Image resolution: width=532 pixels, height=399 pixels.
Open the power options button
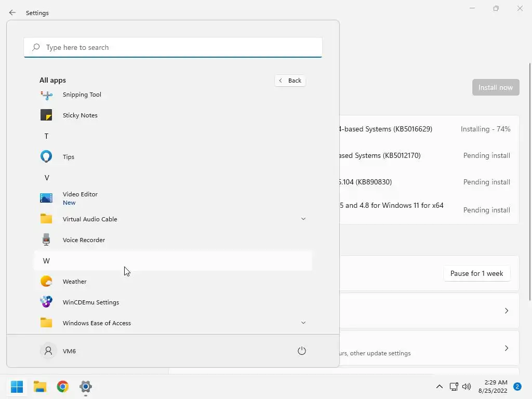[x=302, y=351]
